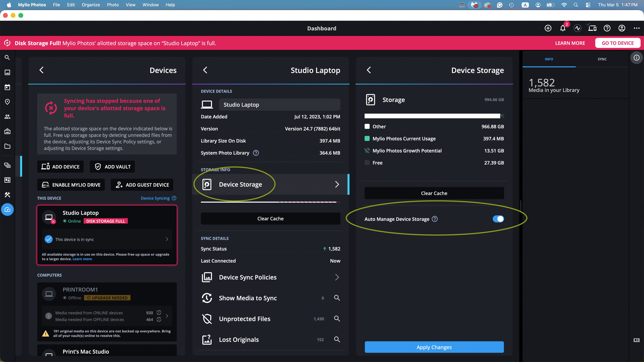This screenshot has width=644, height=362.
Task: Expand the Device Storage row chevron
Action: [x=337, y=184]
